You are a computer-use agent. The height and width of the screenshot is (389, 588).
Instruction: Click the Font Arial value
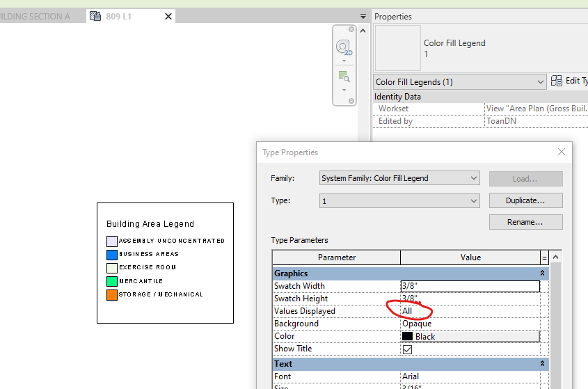coord(470,376)
